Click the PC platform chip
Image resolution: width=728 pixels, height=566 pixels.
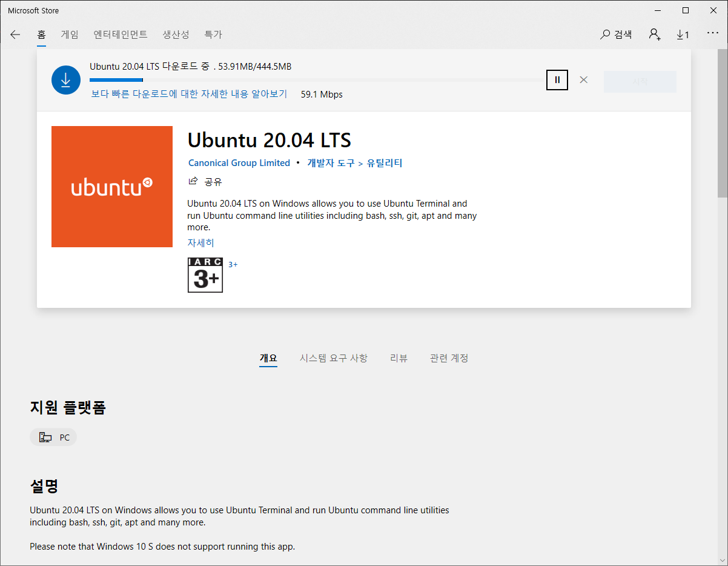(53, 438)
